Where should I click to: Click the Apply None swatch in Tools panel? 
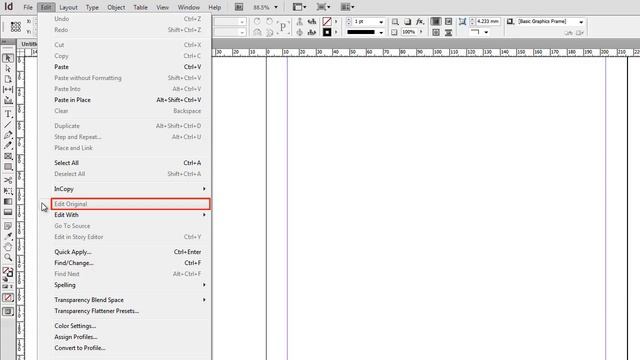(8, 298)
